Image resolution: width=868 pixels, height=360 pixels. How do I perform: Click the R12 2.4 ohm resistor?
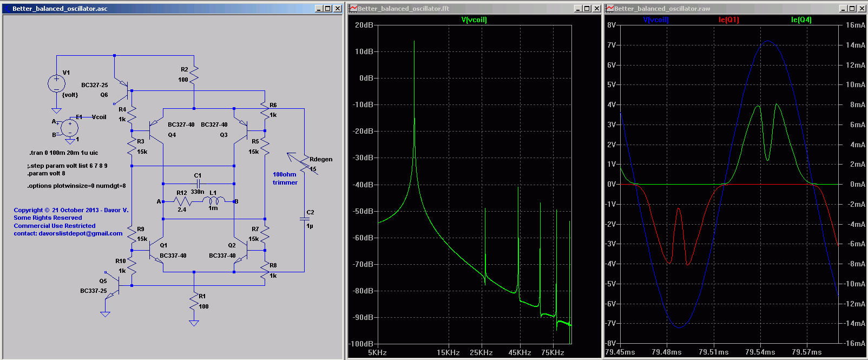(182, 201)
